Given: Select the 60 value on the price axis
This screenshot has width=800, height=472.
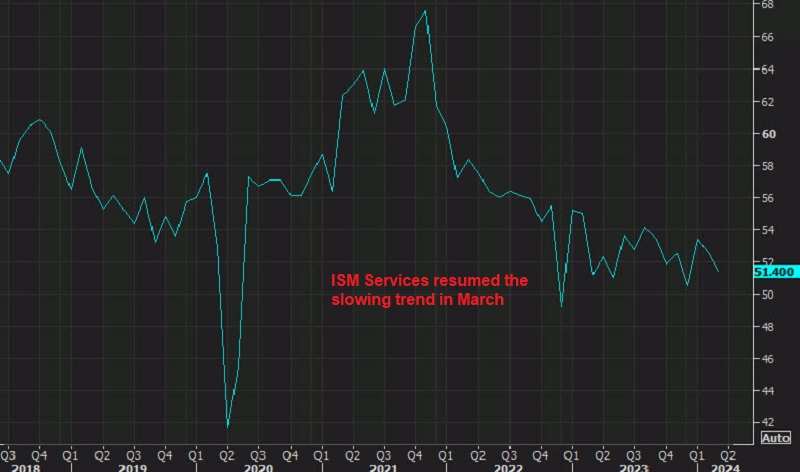Looking at the screenshot, I should tap(768, 134).
